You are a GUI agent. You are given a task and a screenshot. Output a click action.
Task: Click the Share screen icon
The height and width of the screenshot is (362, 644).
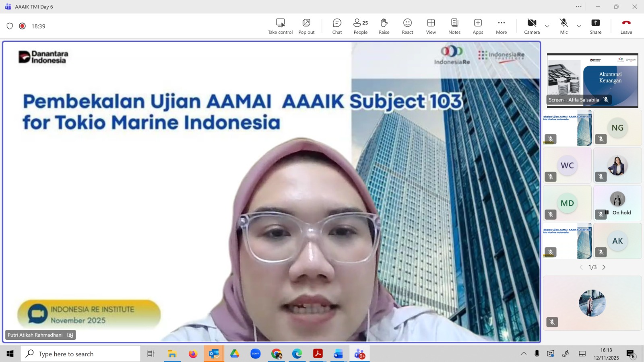(x=595, y=26)
